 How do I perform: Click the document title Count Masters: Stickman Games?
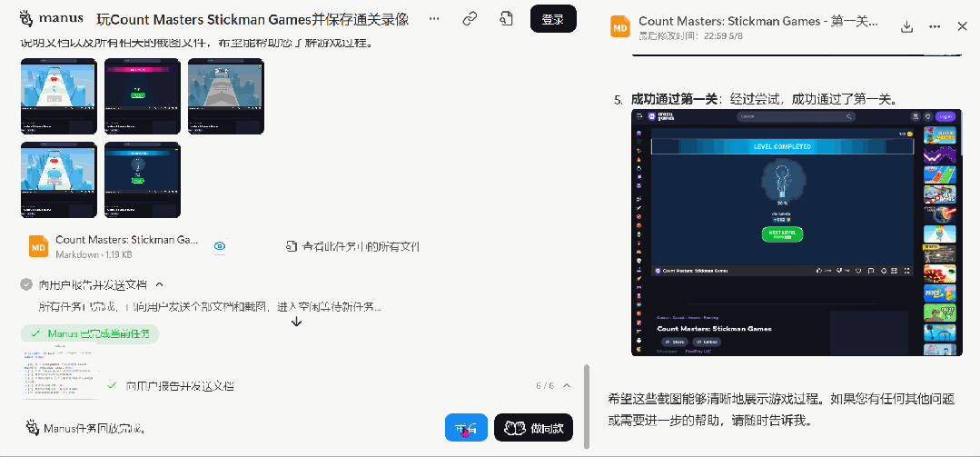758,21
